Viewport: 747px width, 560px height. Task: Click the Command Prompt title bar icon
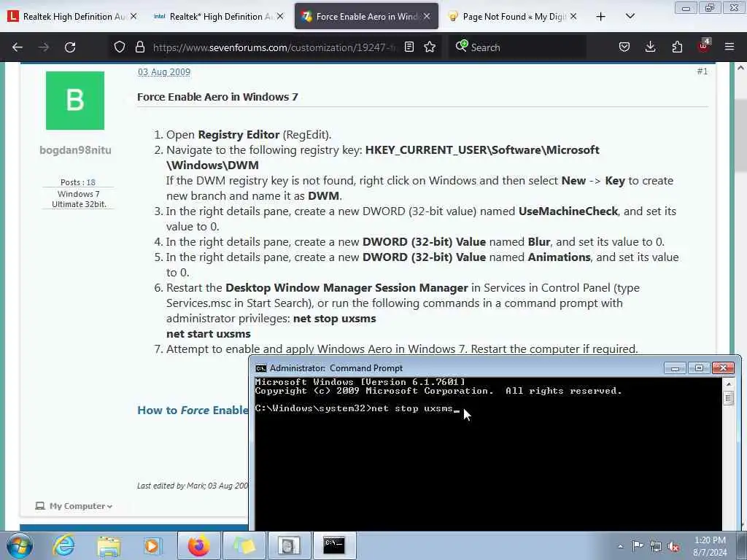260,368
